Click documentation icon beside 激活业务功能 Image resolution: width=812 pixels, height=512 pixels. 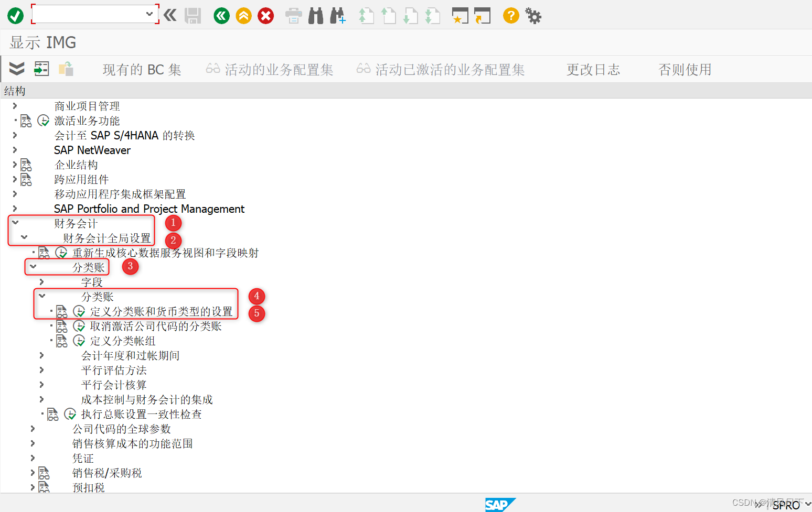pyautogui.click(x=26, y=121)
